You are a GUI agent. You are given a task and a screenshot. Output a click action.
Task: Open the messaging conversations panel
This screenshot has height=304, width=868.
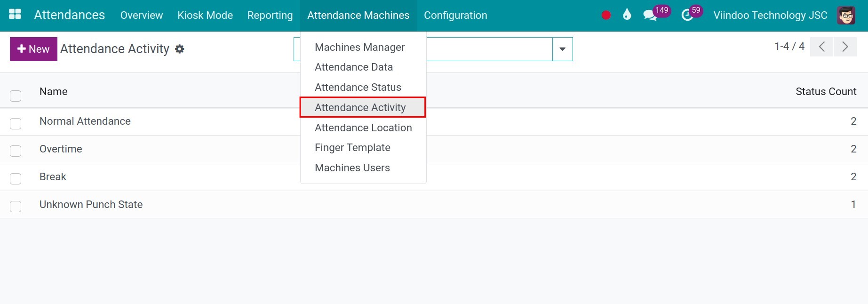tap(651, 15)
